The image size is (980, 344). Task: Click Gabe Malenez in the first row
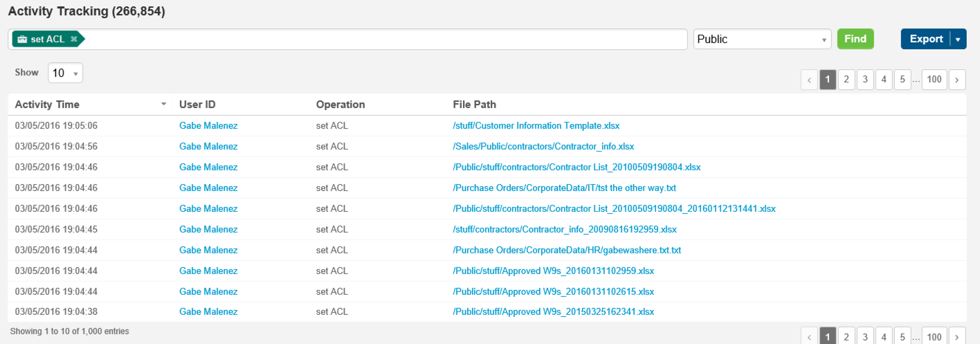208,125
